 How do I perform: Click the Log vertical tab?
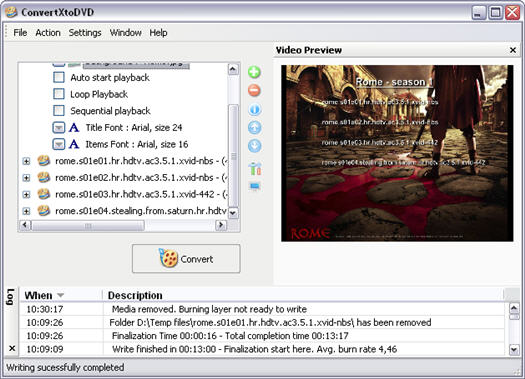pyautogui.click(x=10, y=297)
